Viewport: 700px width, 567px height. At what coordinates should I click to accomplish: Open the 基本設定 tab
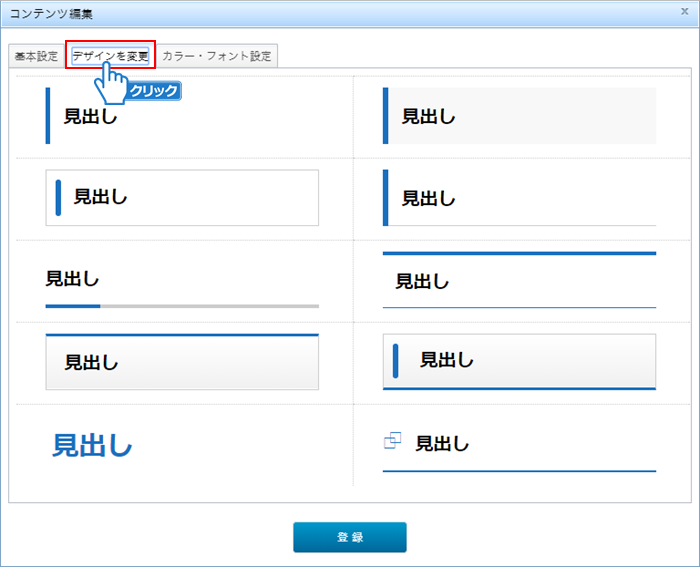click(x=36, y=56)
